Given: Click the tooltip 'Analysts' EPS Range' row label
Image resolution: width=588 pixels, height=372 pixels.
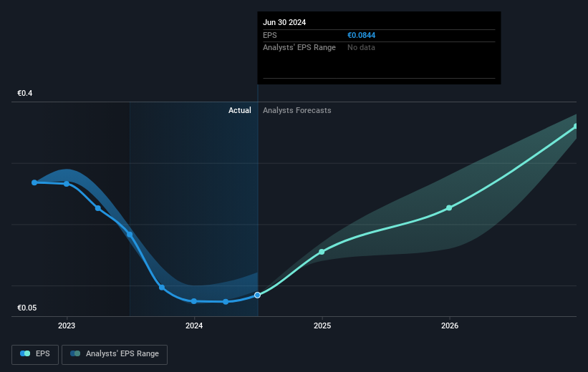Looking at the screenshot, I should coord(299,48).
